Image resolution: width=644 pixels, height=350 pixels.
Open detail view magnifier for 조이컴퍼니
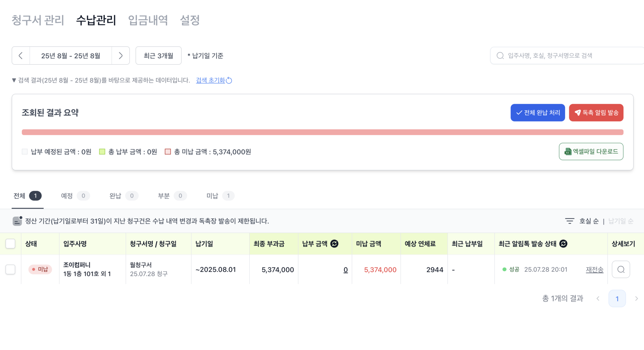point(621,269)
